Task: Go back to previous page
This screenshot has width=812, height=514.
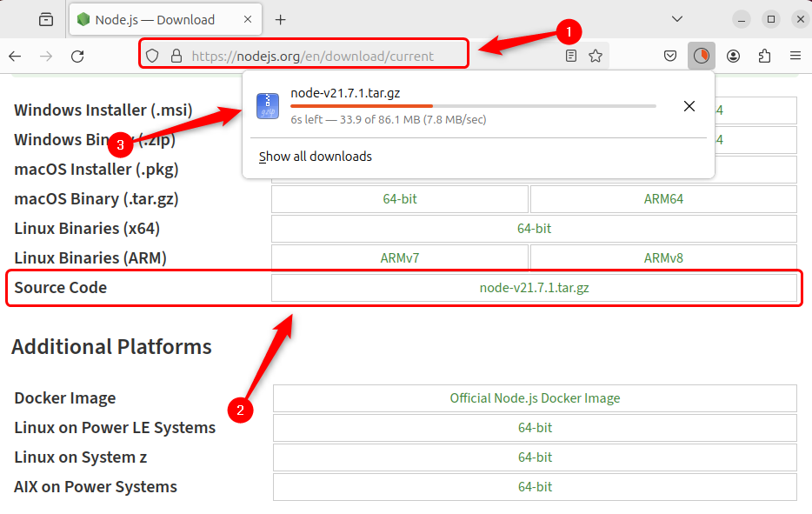Action: point(15,56)
